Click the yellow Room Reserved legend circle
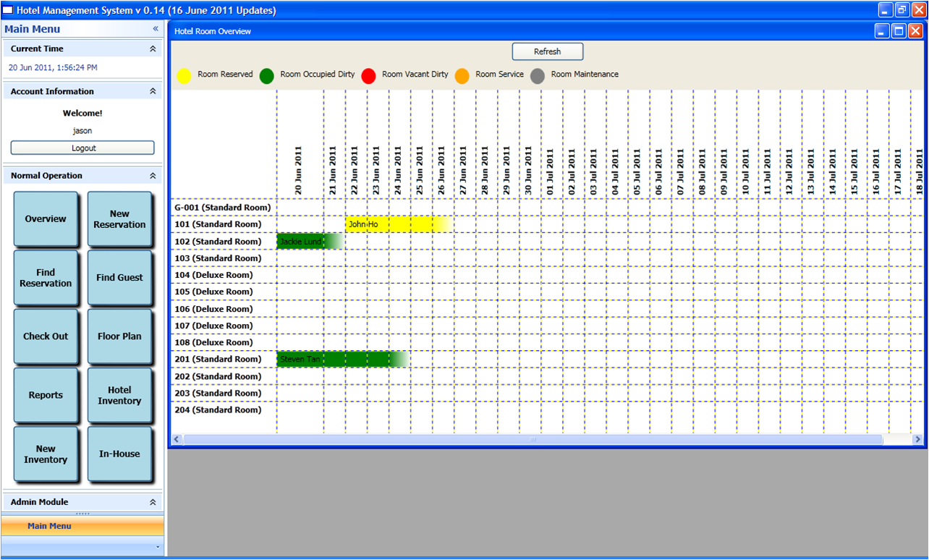Viewport: 929px width, 560px height. click(184, 75)
